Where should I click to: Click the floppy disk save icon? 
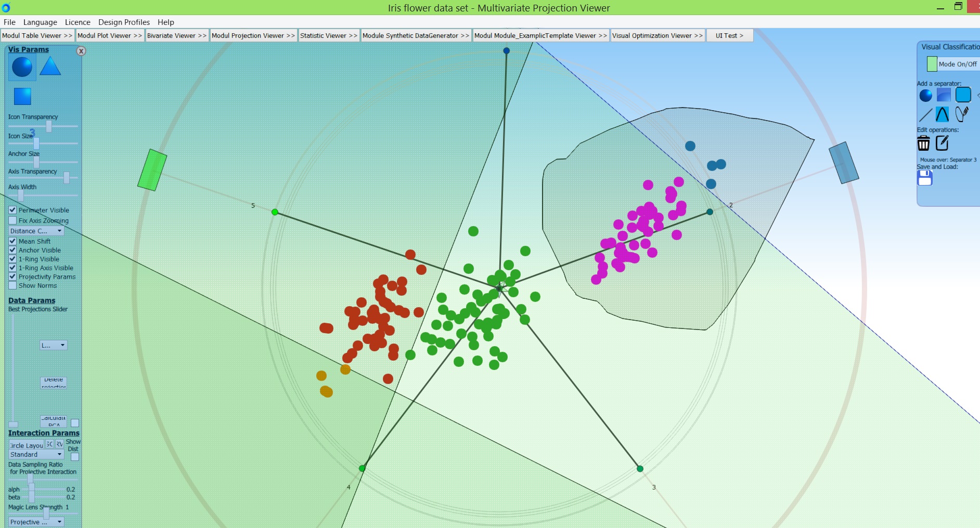pos(925,178)
